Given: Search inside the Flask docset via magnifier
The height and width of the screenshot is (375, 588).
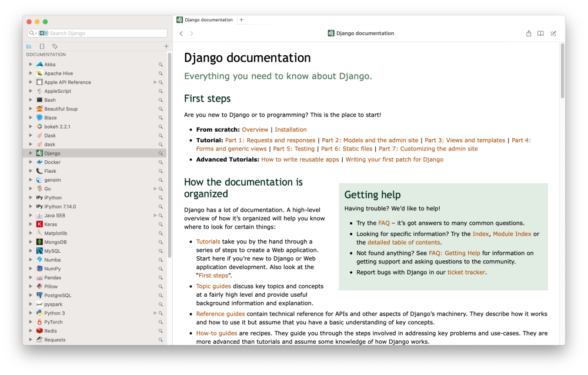Looking at the screenshot, I should coord(161,171).
